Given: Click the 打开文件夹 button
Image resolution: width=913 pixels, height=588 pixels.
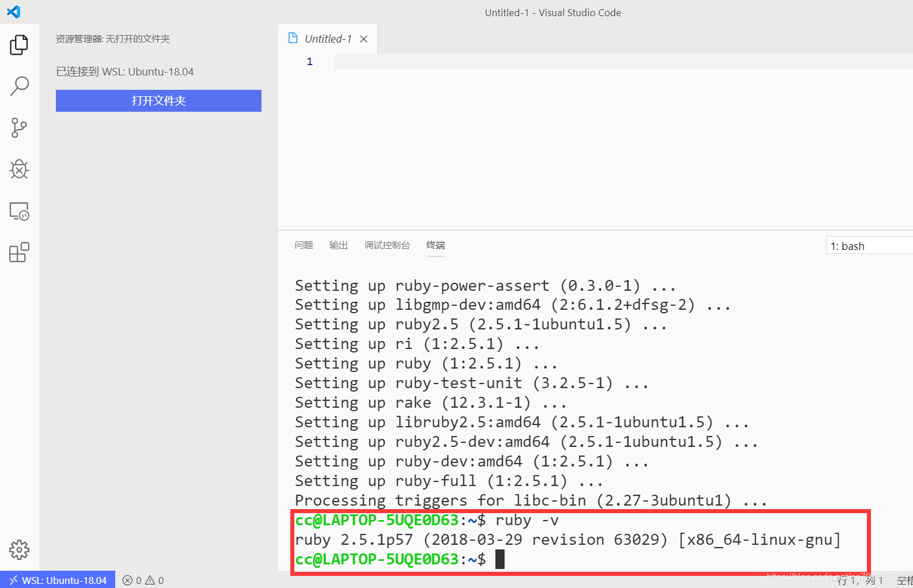Looking at the screenshot, I should 158,101.
